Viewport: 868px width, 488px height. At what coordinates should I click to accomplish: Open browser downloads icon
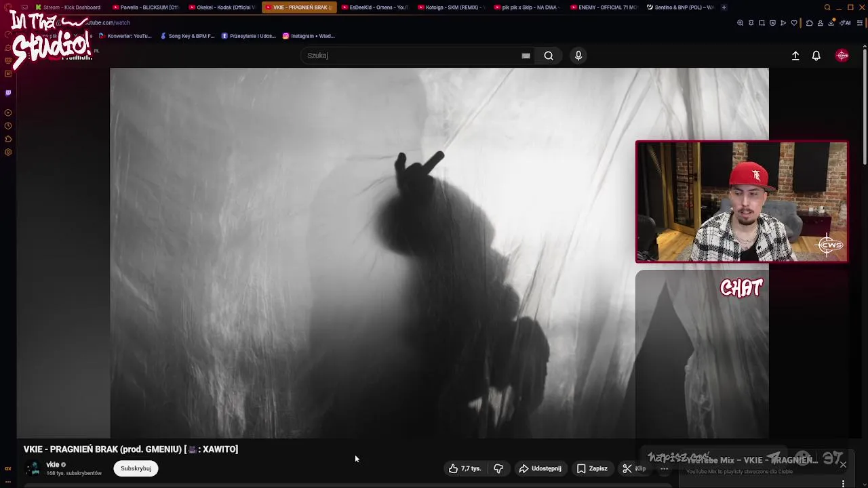pyautogui.click(x=831, y=23)
